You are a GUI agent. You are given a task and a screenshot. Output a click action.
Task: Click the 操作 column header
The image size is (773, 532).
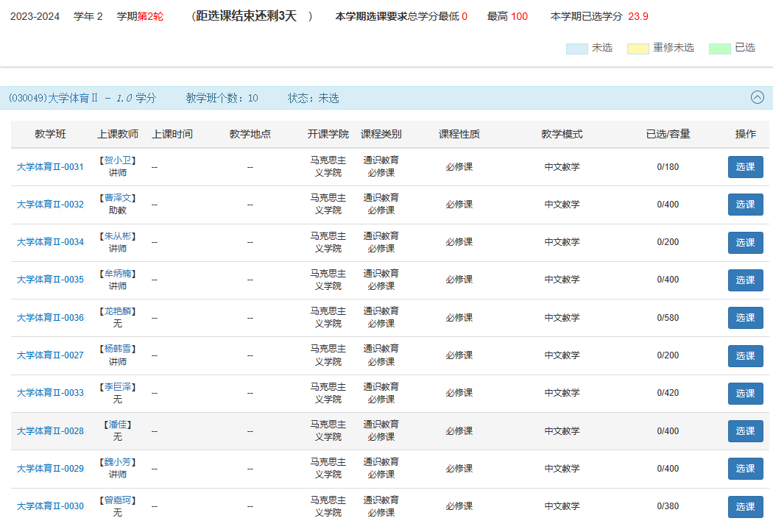pos(745,134)
